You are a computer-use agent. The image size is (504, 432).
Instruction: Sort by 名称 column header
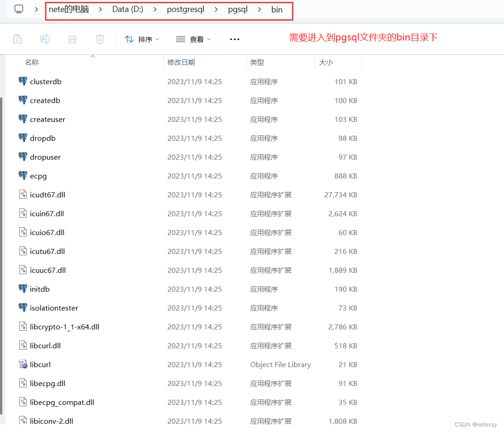point(31,63)
